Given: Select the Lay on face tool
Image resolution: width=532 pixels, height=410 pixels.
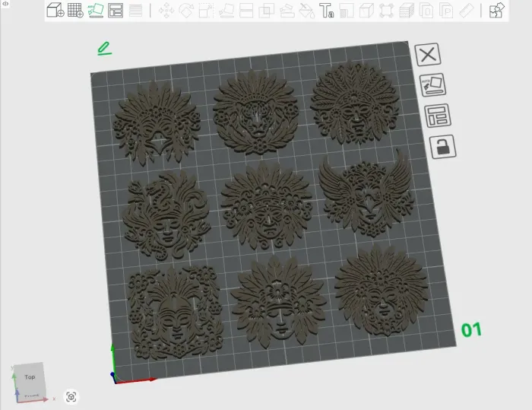Looking at the screenshot, I should click(x=226, y=11).
